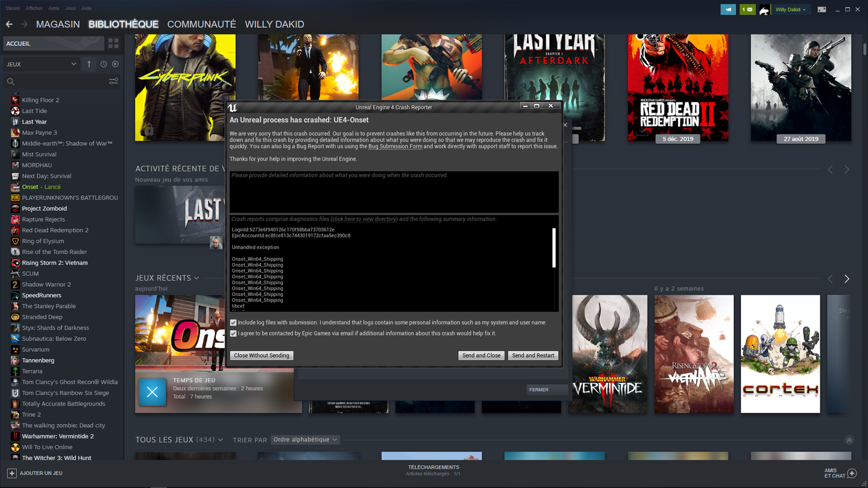Go back with the left arrow icon

[9, 24]
